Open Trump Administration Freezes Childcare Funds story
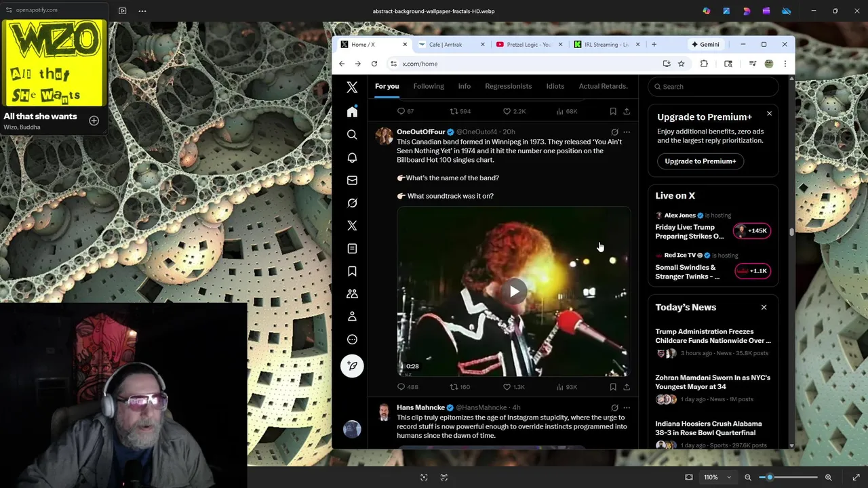Image resolution: width=868 pixels, height=488 pixels. [x=713, y=336]
